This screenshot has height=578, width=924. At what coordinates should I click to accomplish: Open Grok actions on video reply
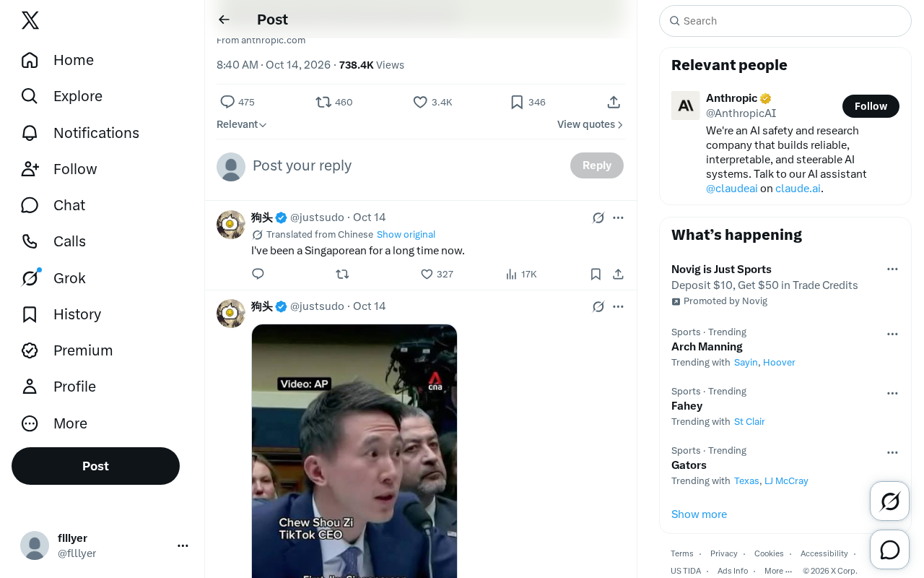point(598,306)
